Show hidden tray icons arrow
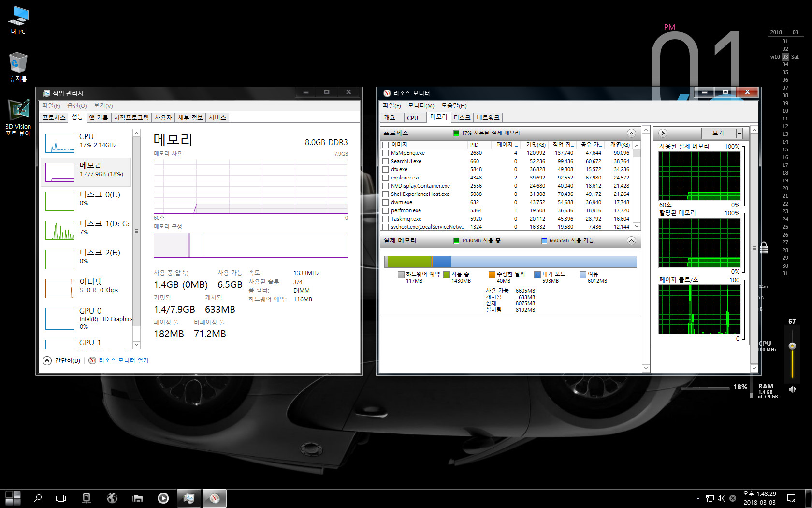This screenshot has height=508, width=812. pyautogui.click(x=698, y=498)
